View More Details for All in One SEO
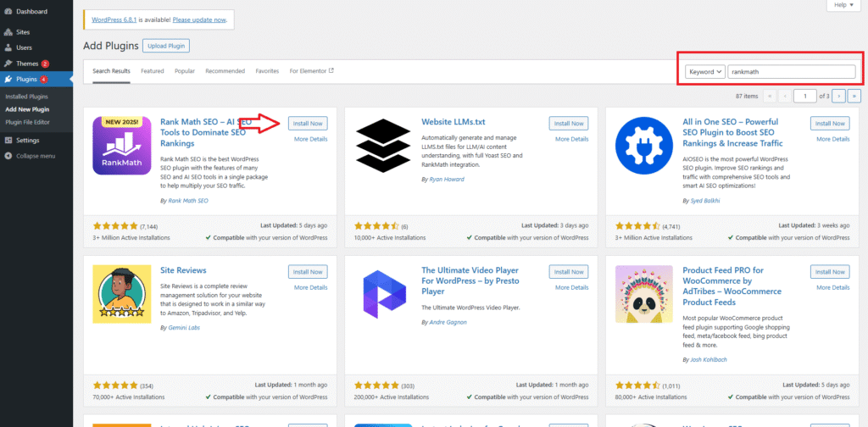Image resolution: width=868 pixels, height=427 pixels. click(833, 140)
